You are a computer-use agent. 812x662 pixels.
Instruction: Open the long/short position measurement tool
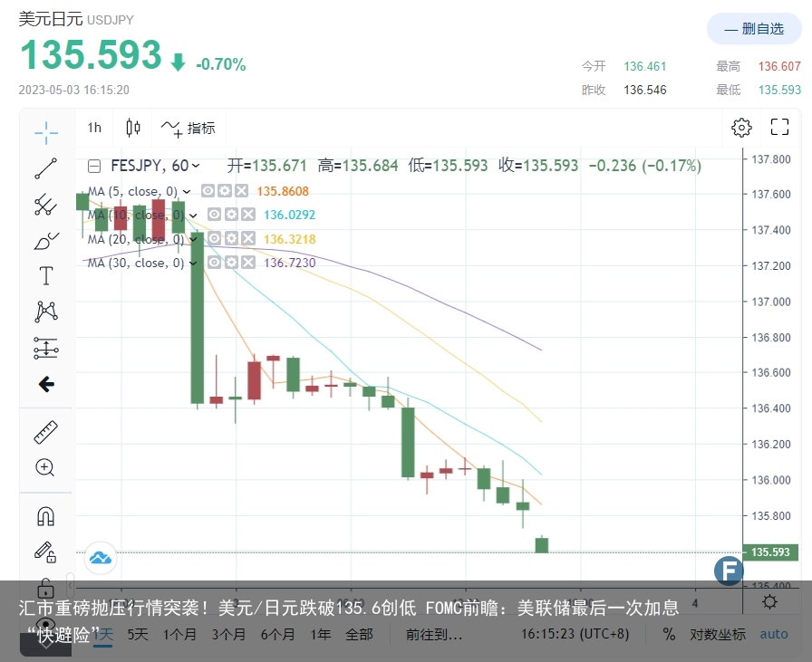click(46, 348)
